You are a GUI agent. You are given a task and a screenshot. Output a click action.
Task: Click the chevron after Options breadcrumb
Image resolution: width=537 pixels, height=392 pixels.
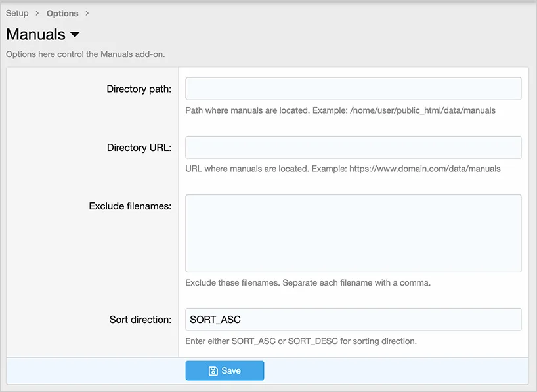tap(87, 13)
